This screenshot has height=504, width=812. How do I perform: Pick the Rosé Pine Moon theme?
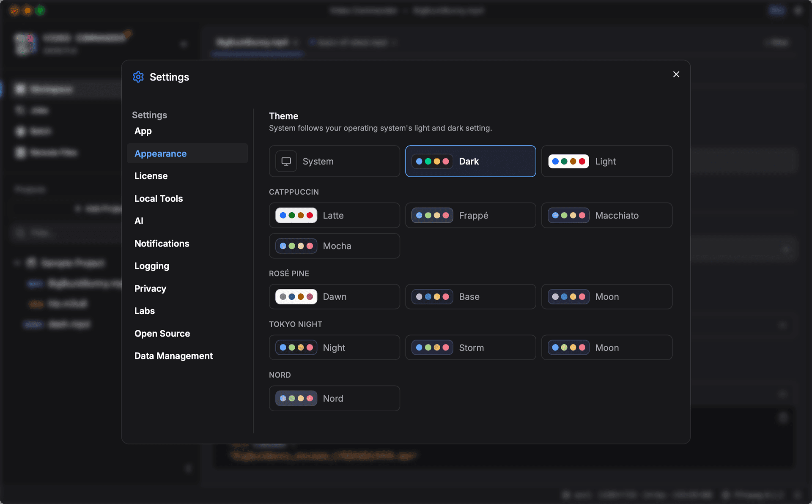pyautogui.click(x=606, y=296)
